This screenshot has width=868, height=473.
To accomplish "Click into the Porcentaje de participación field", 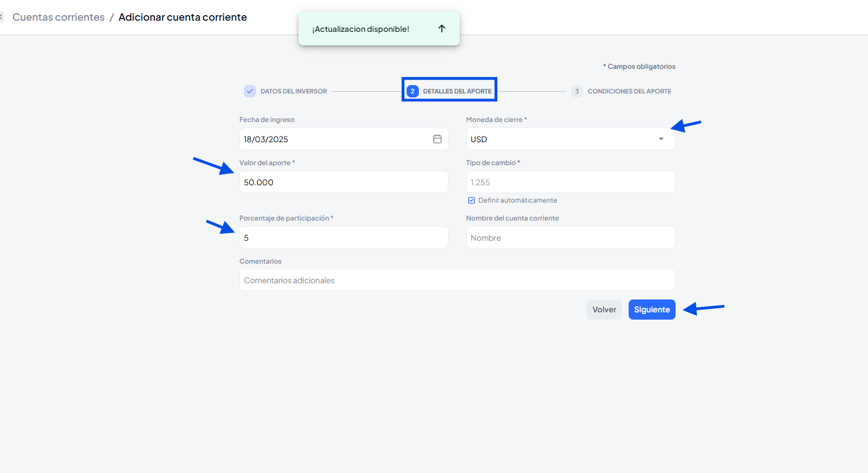I will click(x=343, y=238).
